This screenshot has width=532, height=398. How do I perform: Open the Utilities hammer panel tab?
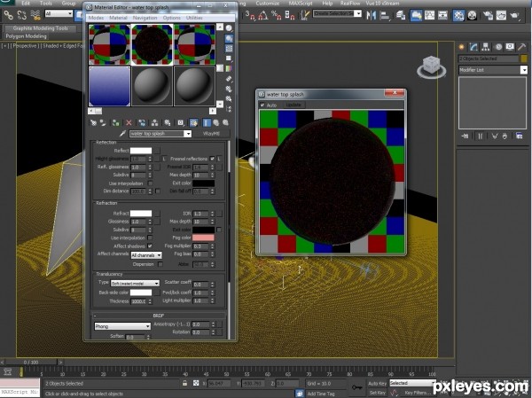click(521, 47)
